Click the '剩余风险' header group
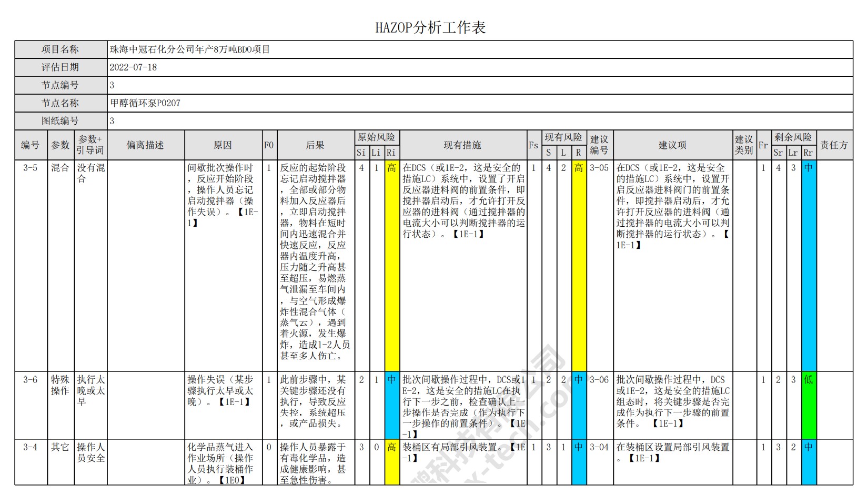Image resolution: width=867 pixels, height=504 pixels. click(x=793, y=137)
